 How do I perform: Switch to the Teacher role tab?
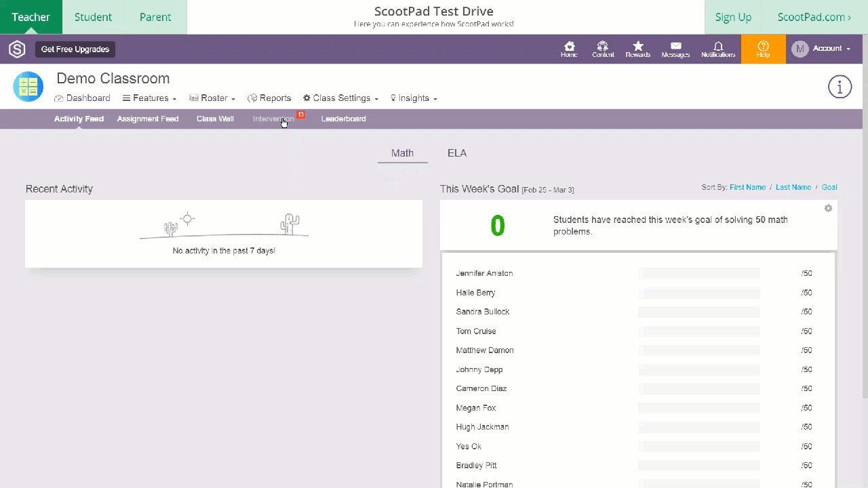[31, 17]
